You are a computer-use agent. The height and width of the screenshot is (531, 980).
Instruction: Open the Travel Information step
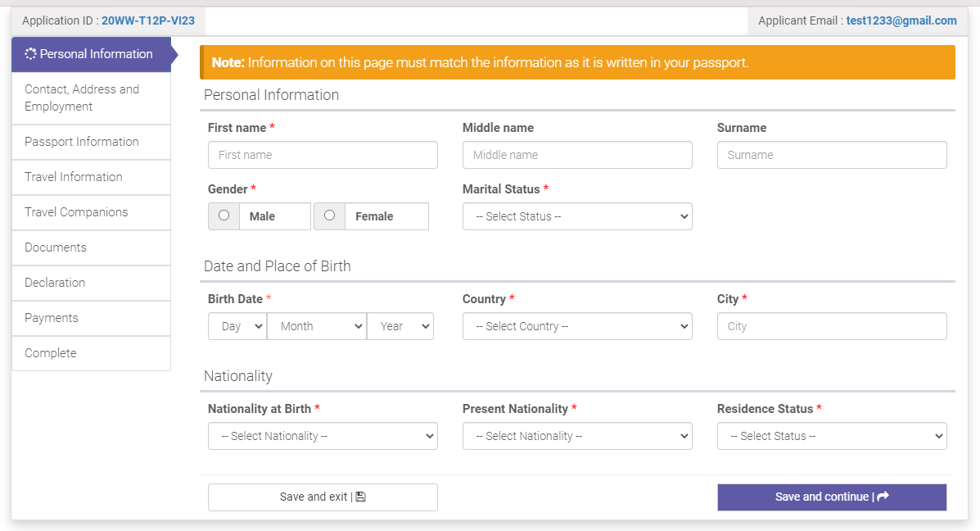tap(91, 177)
